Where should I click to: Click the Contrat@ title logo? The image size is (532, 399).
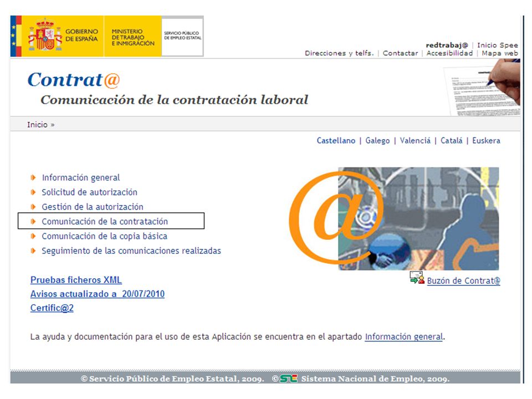pos(74,80)
